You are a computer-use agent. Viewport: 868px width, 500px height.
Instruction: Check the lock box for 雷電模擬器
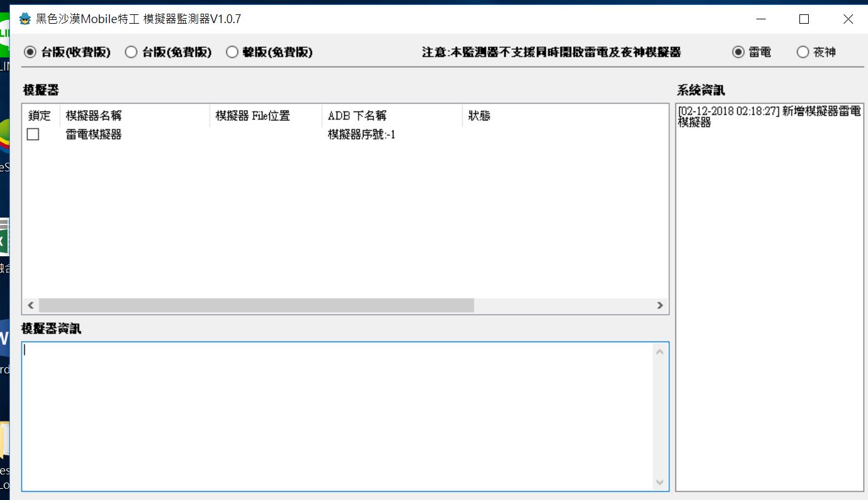[x=33, y=134]
